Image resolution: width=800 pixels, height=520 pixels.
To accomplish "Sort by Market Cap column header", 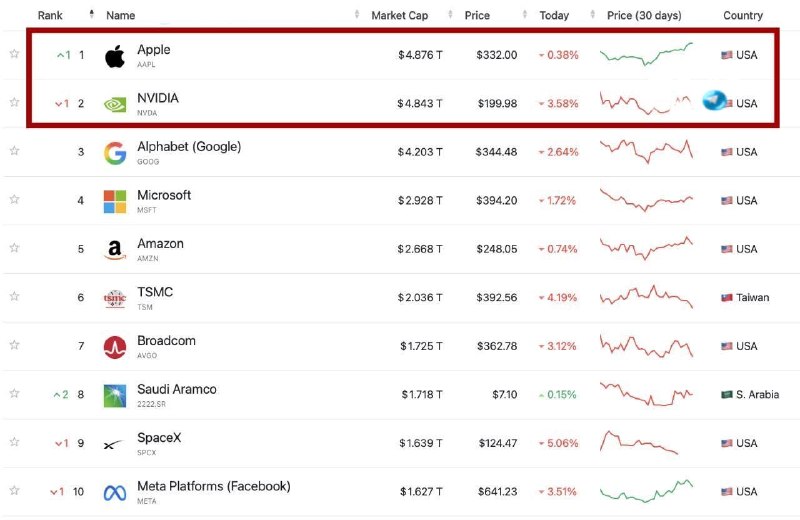I will (399, 15).
